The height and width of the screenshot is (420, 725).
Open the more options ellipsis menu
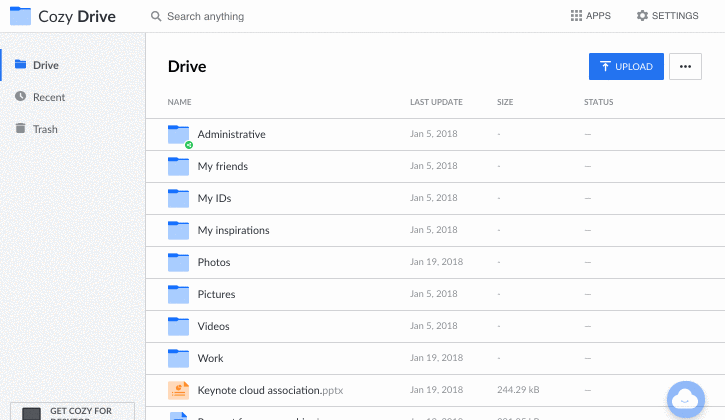pyautogui.click(x=685, y=67)
